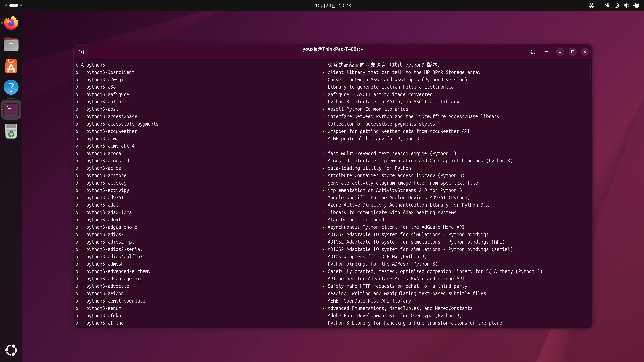Click description "Abseil Python Common Libraries"
Viewport: 644px width, 362px height.
coord(368,109)
